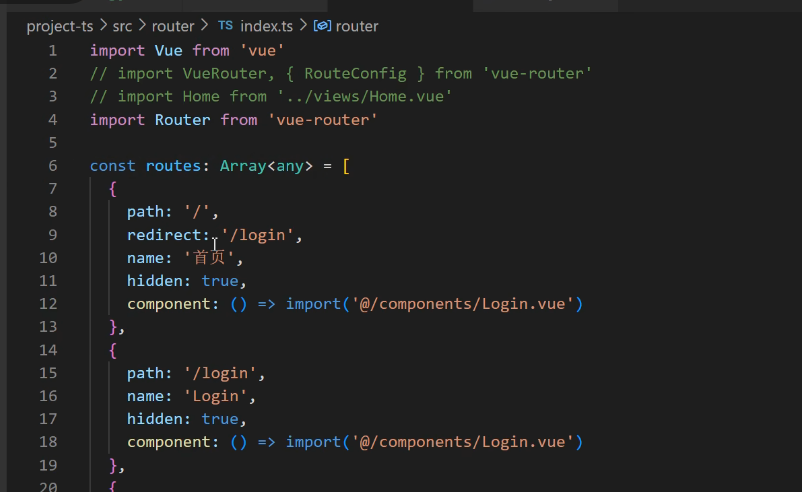Expand chevron after index.ts breadcrumb
This screenshot has width=802, height=492.
(303, 26)
